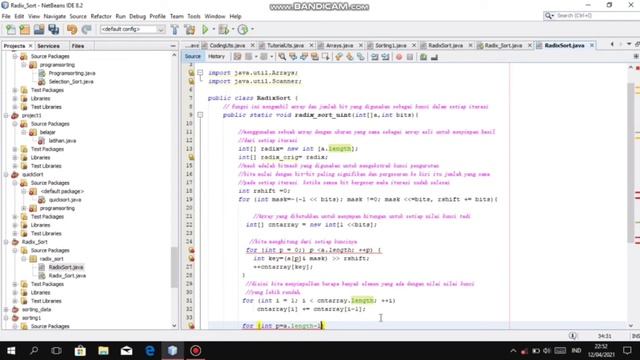This screenshot has width=640, height=360.
Task: Click the Stop Macro Recording icon
Action: point(410,57)
